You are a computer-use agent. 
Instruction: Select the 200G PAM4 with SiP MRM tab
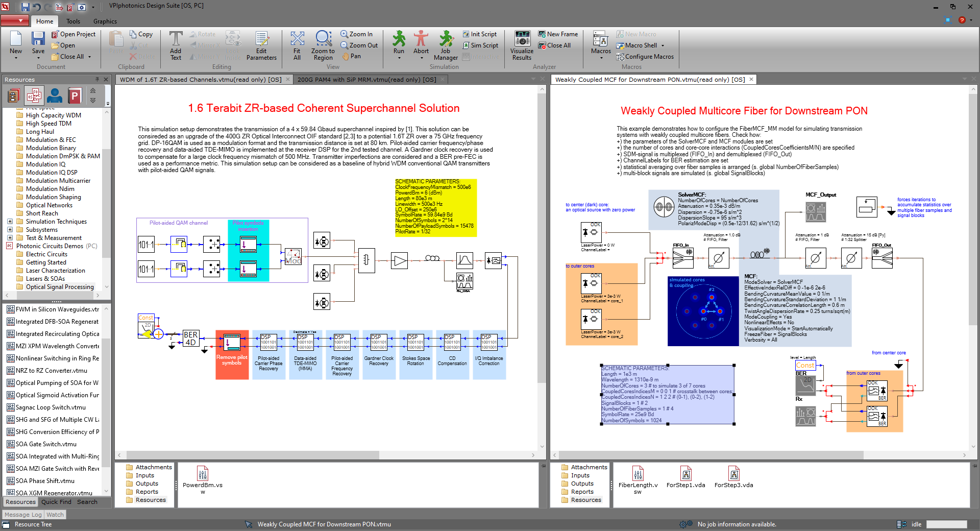pyautogui.click(x=366, y=79)
